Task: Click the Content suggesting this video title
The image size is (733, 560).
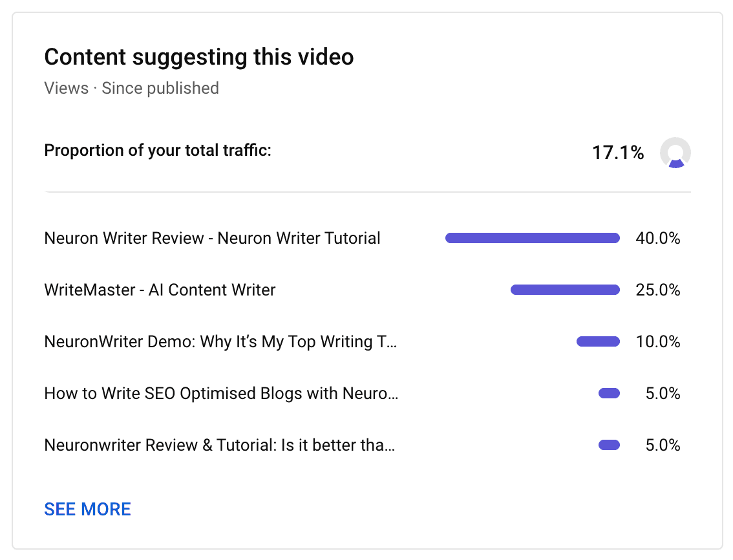Action: [x=198, y=57]
